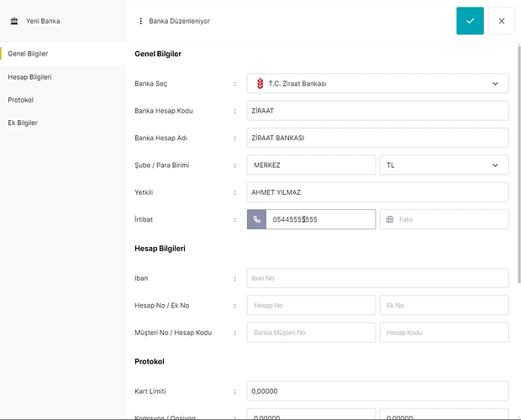Viewport: 521px width, 420px height.
Task: Click into the MERKEZ branch field
Action: [311, 165]
